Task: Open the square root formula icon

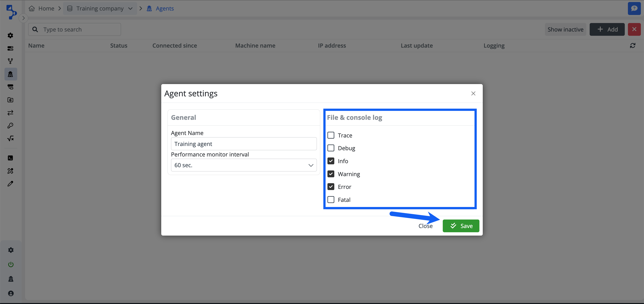Action: pos(10,139)
